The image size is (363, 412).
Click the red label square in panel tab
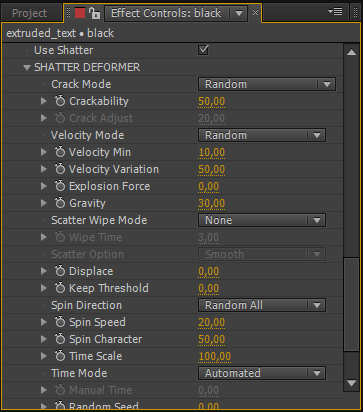80,13
